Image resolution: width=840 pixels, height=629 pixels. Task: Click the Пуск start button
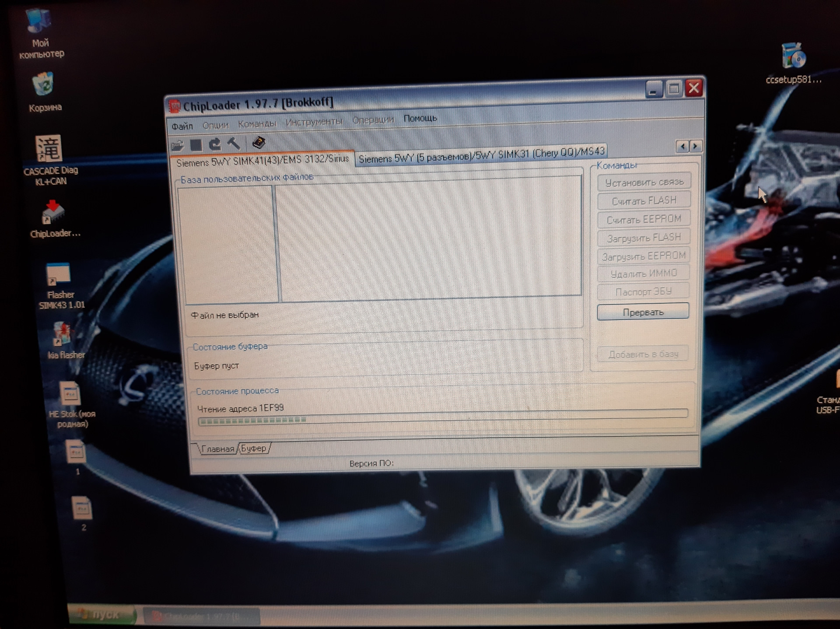pos(101,615)
